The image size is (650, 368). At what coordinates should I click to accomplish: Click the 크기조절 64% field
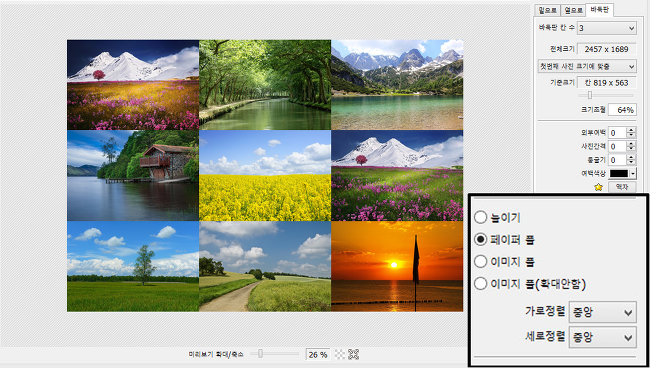pos(622,110)
